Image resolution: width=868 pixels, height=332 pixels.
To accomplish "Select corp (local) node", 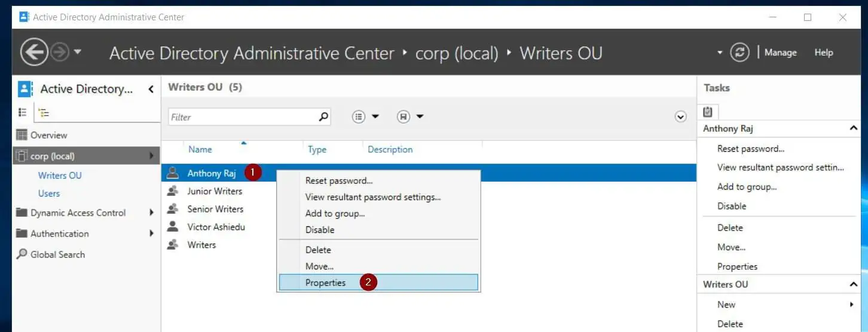I will [x=87, y=156].
